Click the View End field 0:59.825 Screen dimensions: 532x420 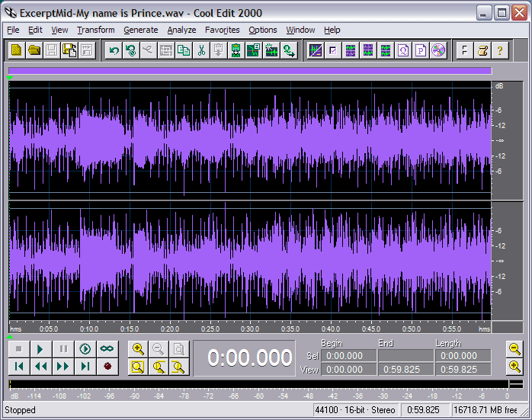click(405, 370)
